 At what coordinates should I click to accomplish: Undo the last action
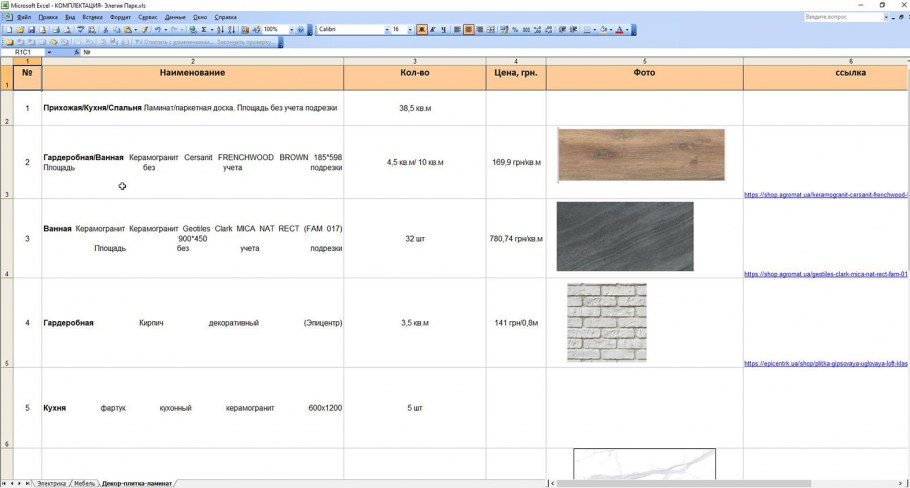pos(157,29)
